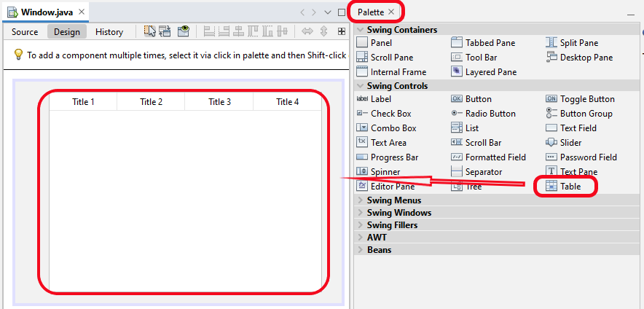Collapse the Swing Controls category
Image resolution: width=644 pixels, height=309 pixels.
point(397,86)
